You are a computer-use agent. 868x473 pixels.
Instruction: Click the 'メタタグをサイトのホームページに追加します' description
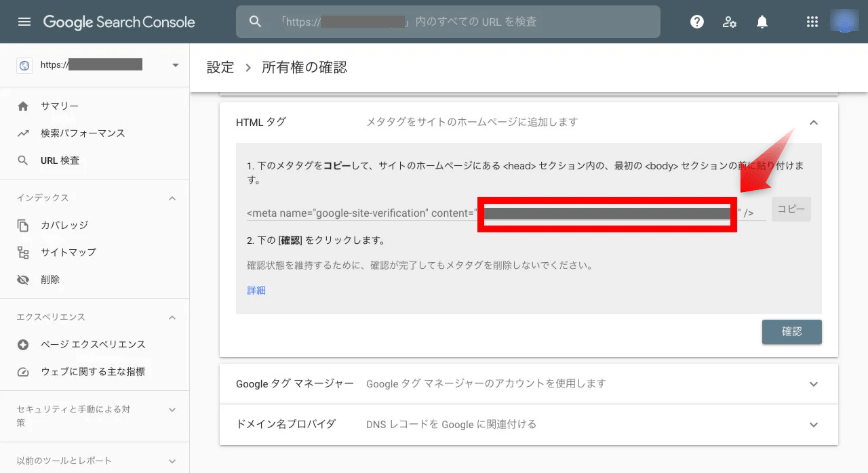pyautogui.click(x=472, y=122)
